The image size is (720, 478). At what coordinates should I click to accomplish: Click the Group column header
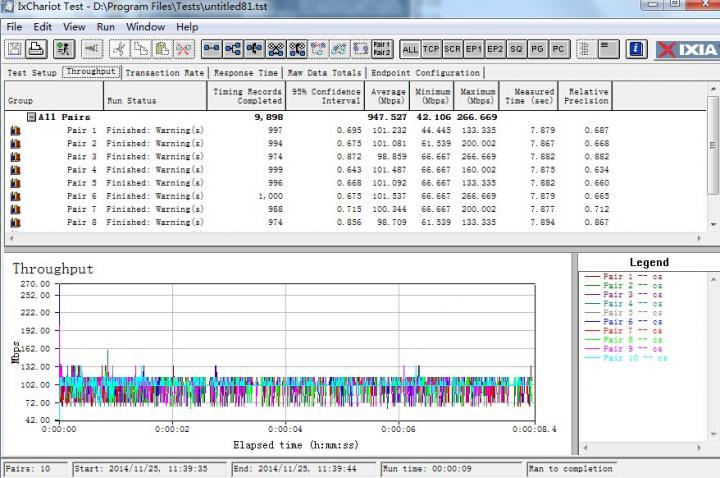click(x=54, y=96)
